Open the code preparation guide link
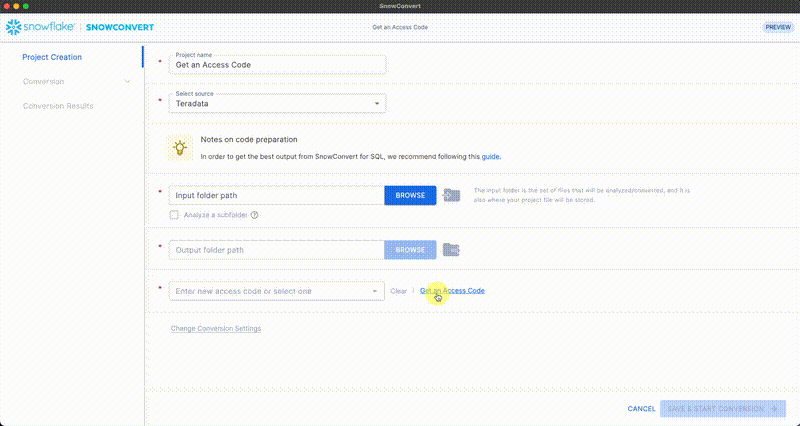The height and width of the screenshot is (426, 800). click(x=491, y=157)
